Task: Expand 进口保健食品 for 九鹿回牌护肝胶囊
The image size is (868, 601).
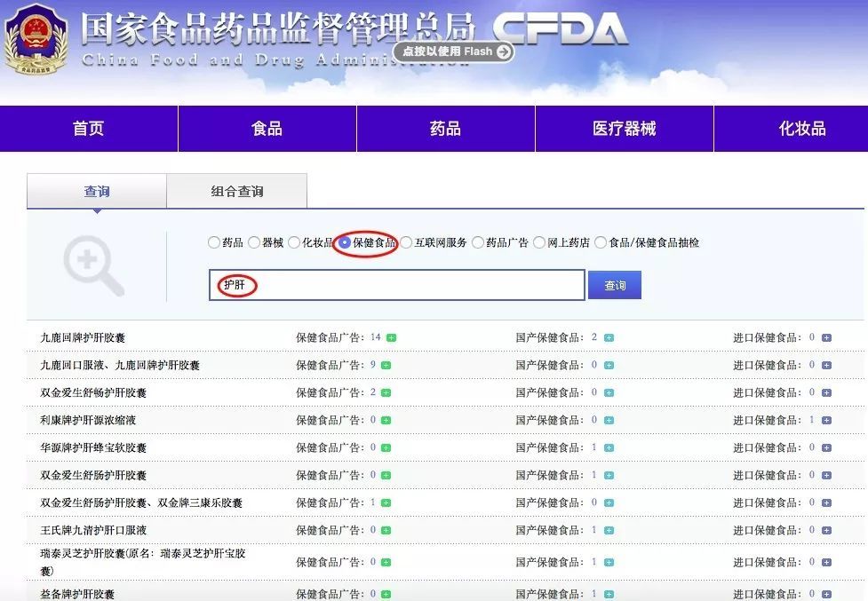Action: (826, 338)
